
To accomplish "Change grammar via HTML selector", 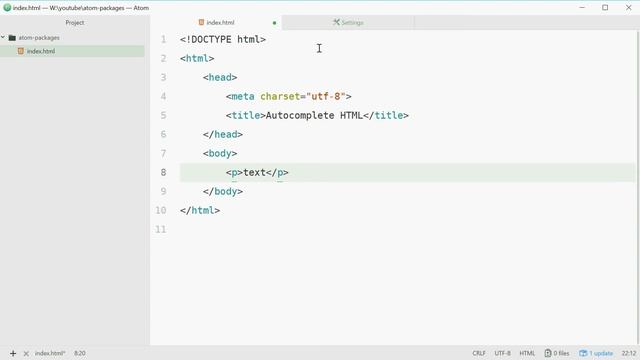I will click(527, 353).
